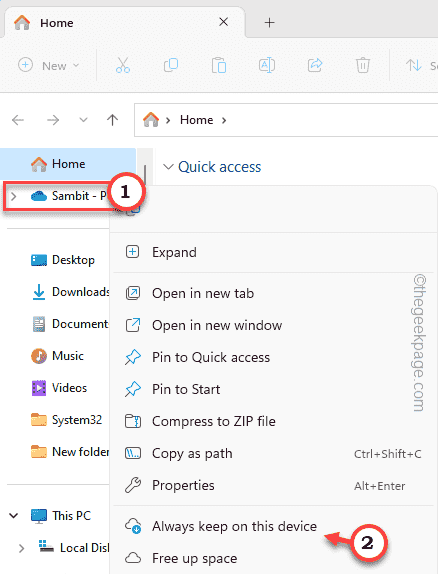Choose Always keep on this device
Screen dimensions: 438x574
pyautogui.click(x=273, y=526)
